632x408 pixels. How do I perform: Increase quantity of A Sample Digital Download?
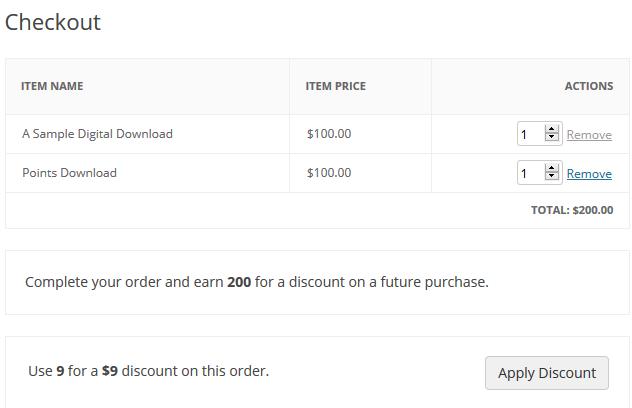point(551,129)
